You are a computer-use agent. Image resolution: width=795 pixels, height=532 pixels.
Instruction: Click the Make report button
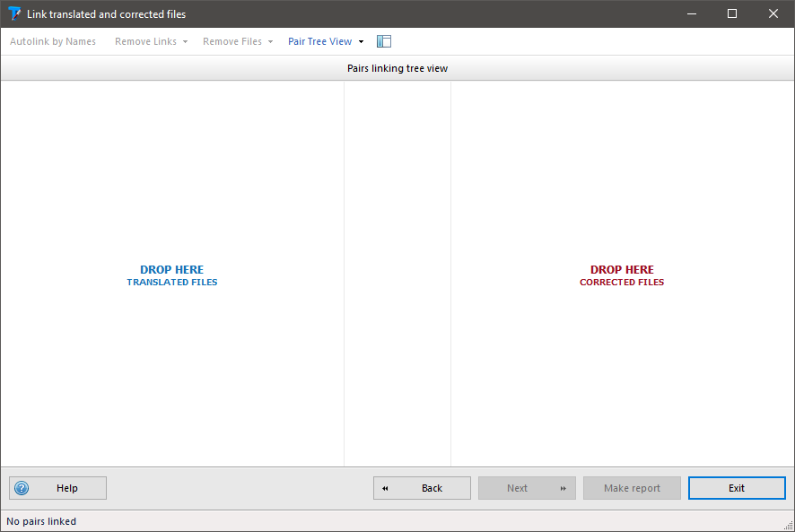point(632,488)
